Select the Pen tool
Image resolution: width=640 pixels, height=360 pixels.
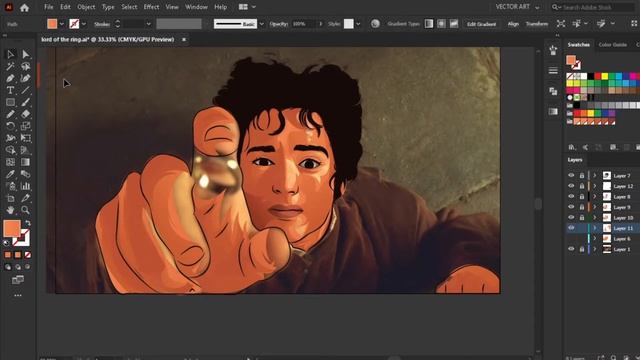(10, 78)
